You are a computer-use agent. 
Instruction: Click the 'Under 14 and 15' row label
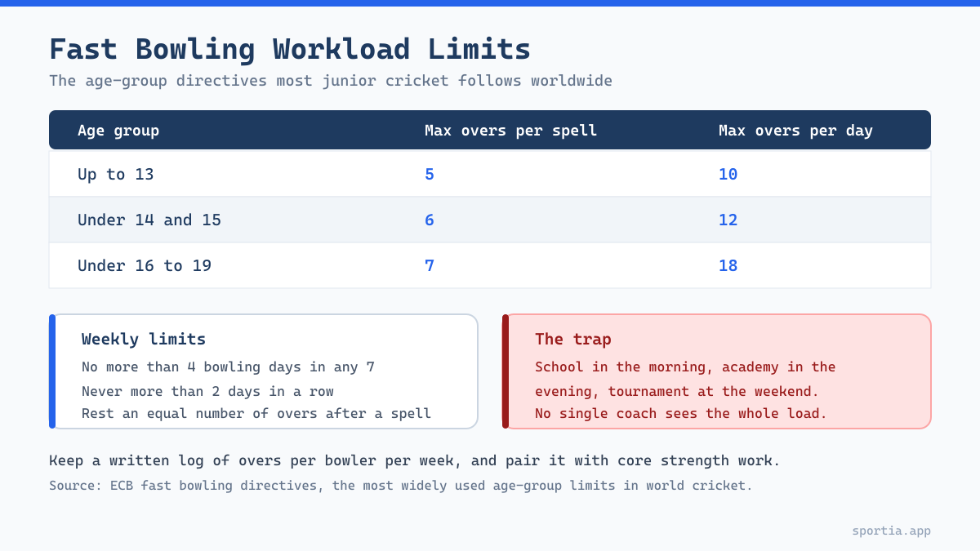click(x=149, y=220)
